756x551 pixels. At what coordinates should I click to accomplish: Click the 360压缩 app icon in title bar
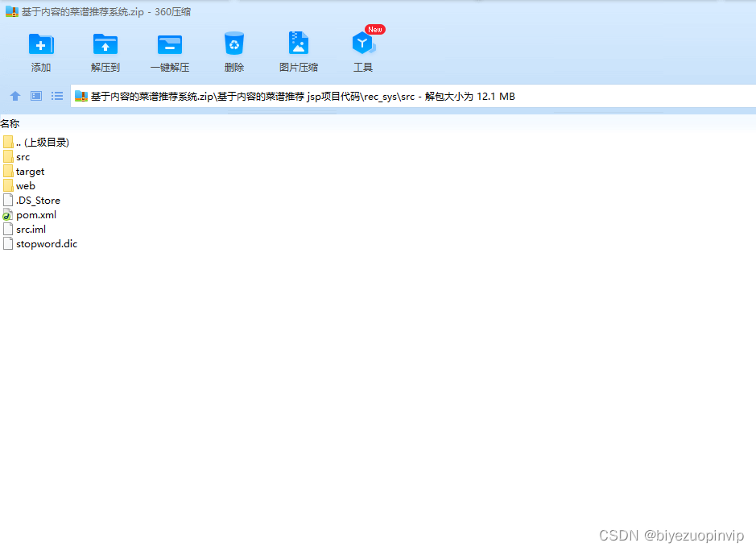11,11
